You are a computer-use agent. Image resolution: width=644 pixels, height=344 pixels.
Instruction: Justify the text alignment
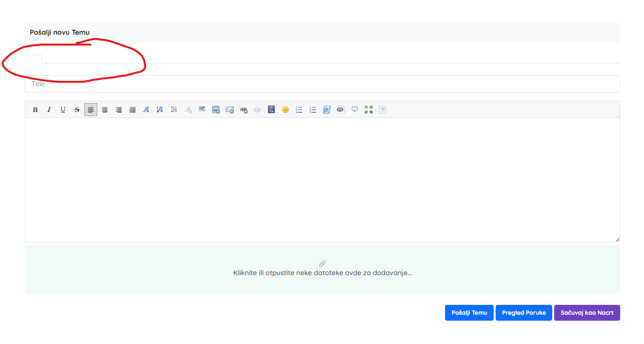[x=132, y=110]
